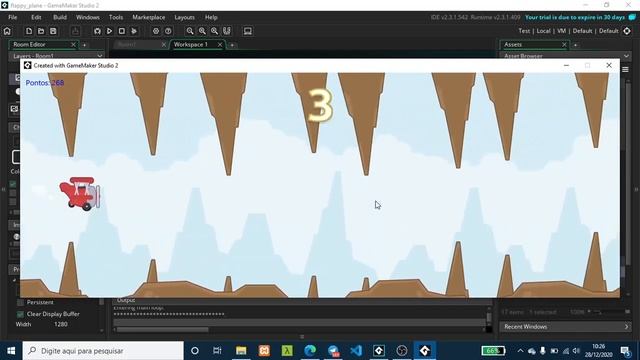Open an existing project via folder icon
640x360 pixels.
pos(41,31)
